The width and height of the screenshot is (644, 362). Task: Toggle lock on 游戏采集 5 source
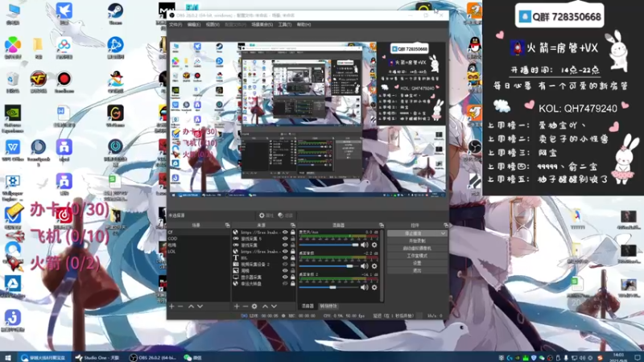[293, 238]
